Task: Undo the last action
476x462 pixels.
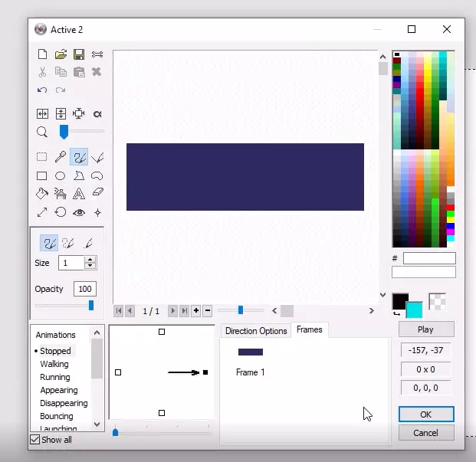Action: (42, 90)
